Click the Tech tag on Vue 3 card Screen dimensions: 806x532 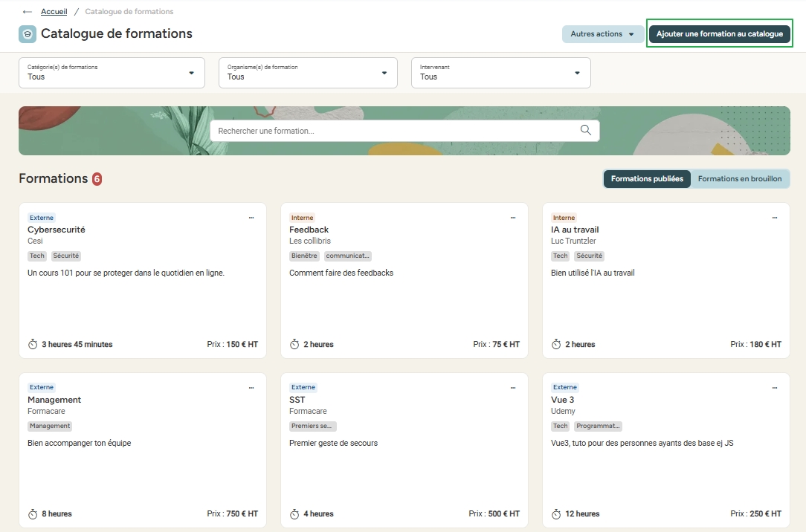click(x=560, y=426)
